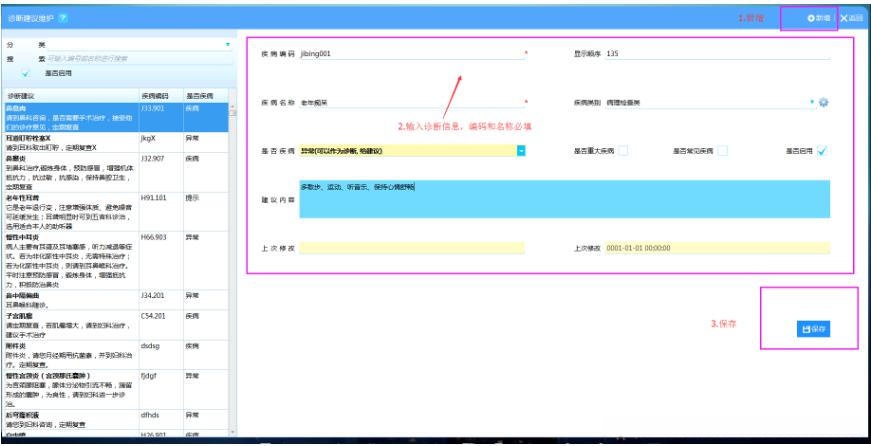Screen dimensions: 871x446
Task: Click the 新增 add button in header
Action: point(819,18)
